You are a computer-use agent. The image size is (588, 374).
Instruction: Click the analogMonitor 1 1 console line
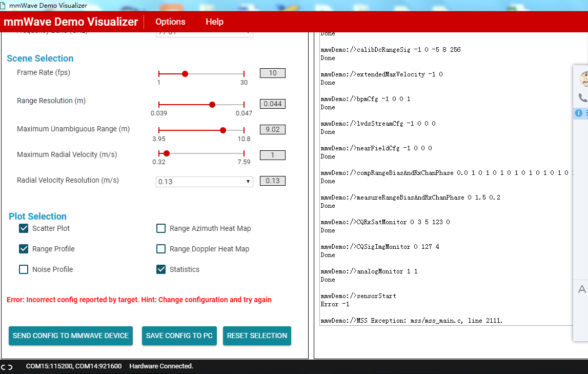pos(369,271)
